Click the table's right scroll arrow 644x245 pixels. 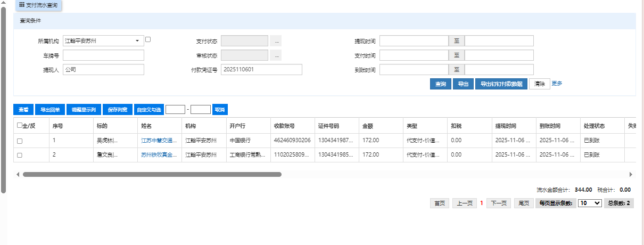pos(631,174)
